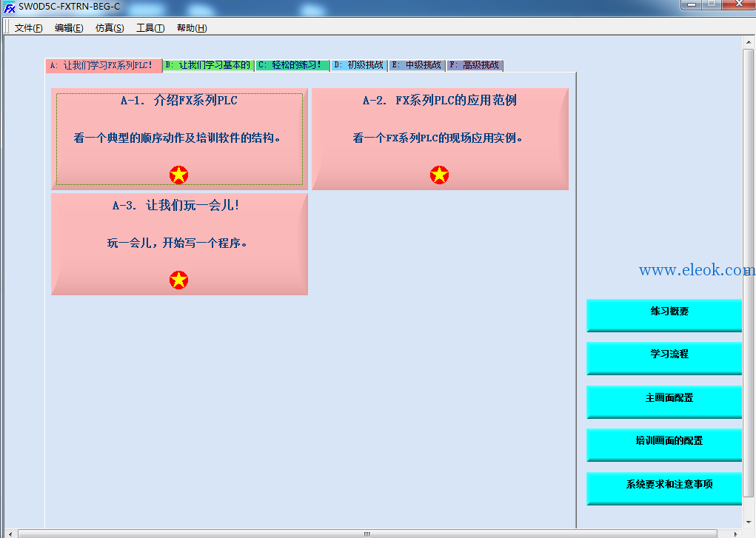Click the star icon under A-2 lesson
Image resolution: width=756 pixels, height=538 pixels.
click(439, 175)
